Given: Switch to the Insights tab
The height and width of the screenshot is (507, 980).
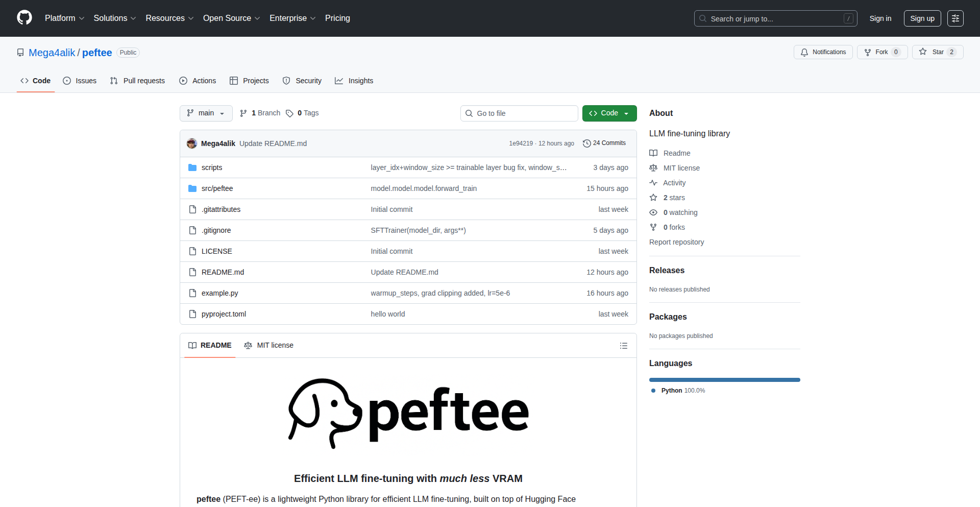Looking at the screenshot, I should click(354, 81).
